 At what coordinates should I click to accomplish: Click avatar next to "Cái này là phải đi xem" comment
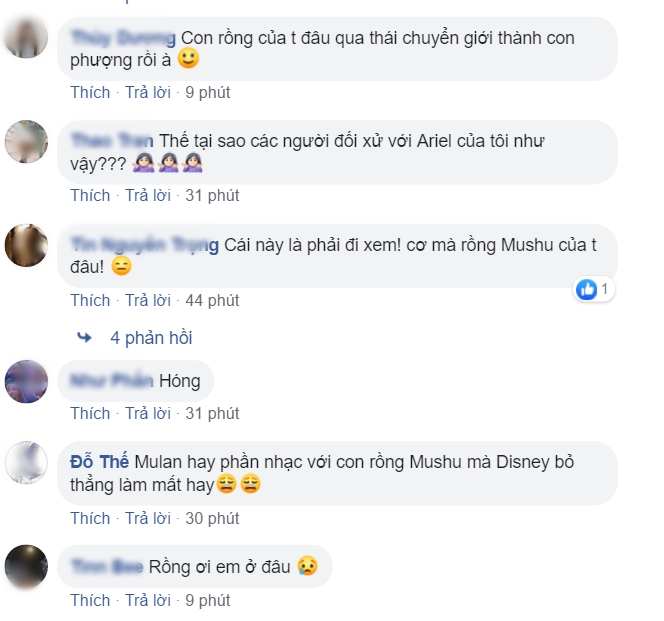click(x=26, y=246)
